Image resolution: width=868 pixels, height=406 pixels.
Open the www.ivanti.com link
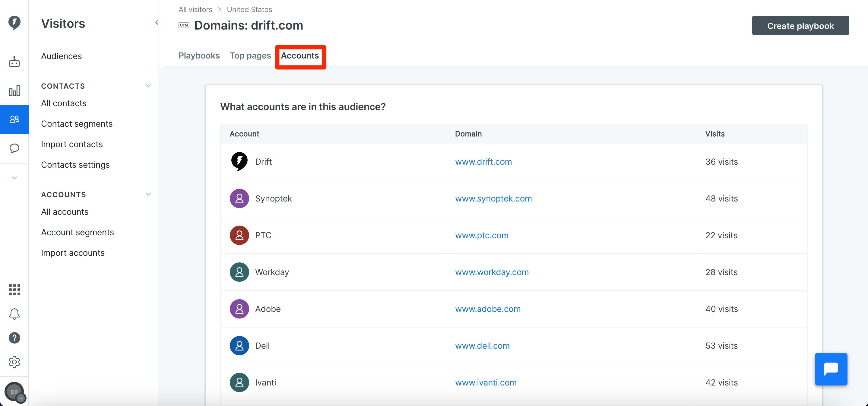click(486, 382)
